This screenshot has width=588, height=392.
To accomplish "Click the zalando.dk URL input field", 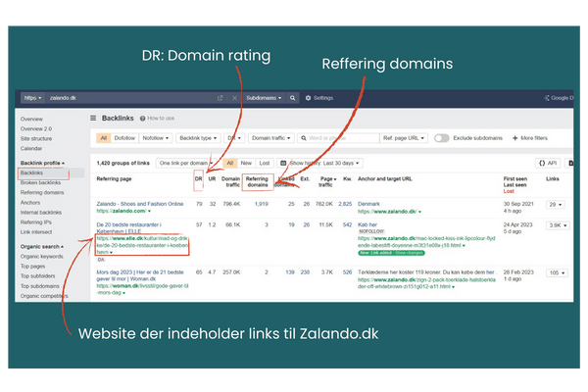I will click(x=131, y=98).
